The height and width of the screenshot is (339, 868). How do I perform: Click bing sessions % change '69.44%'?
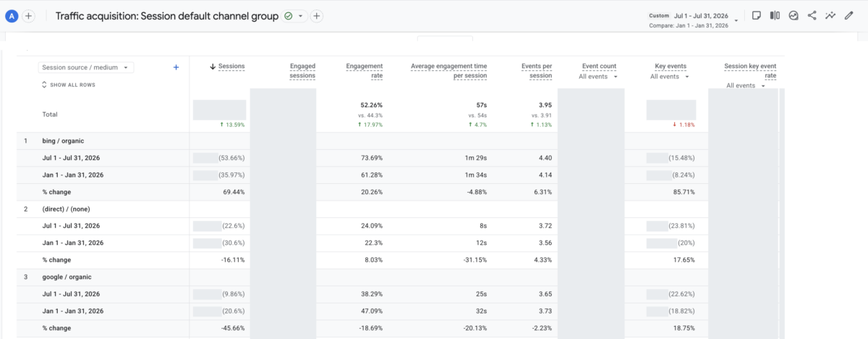click(x=233, y=192)
